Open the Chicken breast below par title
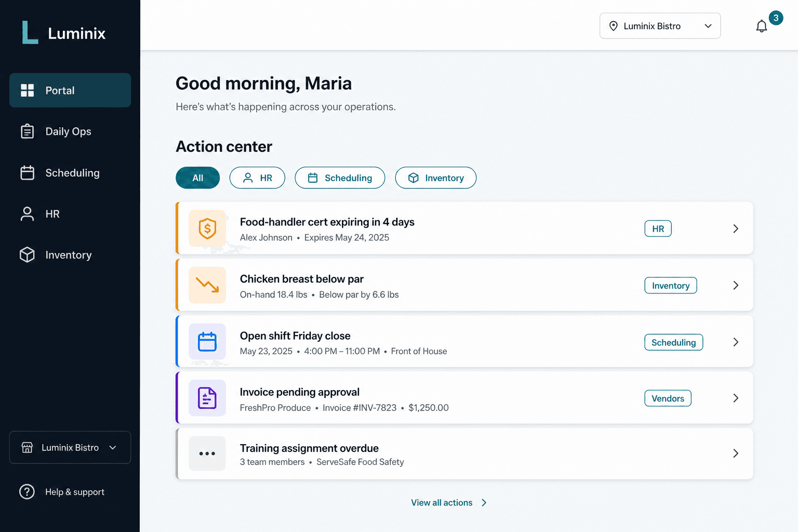Viewport: 798px width, 532px height. (x=302, y=279)
